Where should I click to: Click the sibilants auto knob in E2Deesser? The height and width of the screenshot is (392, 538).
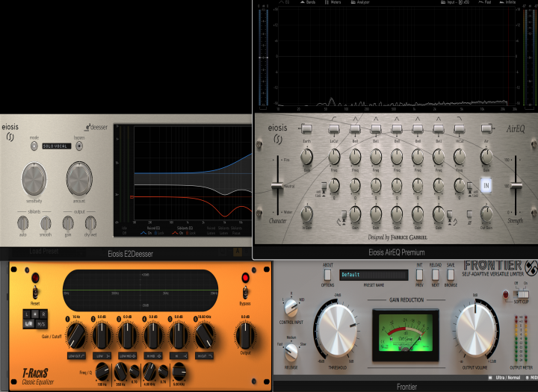tap(22, 223)
